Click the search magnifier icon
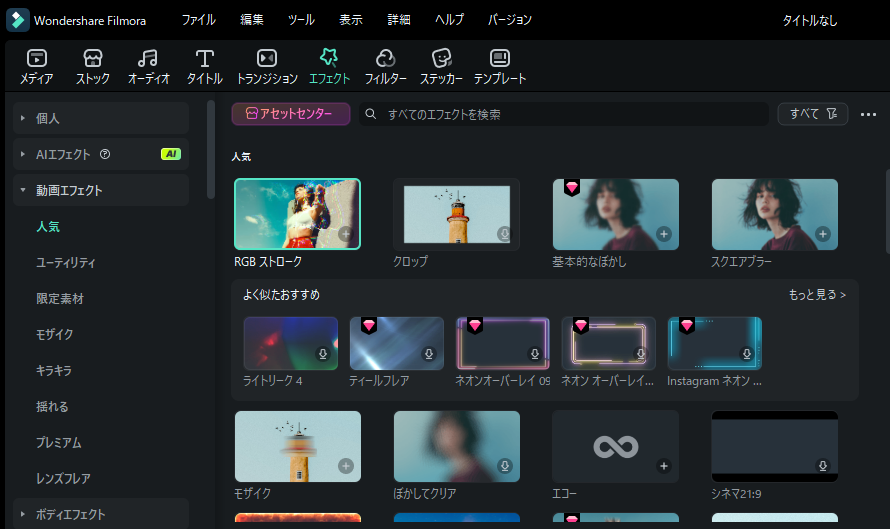This screenshot has height=529, width=890. click(371, 114)
